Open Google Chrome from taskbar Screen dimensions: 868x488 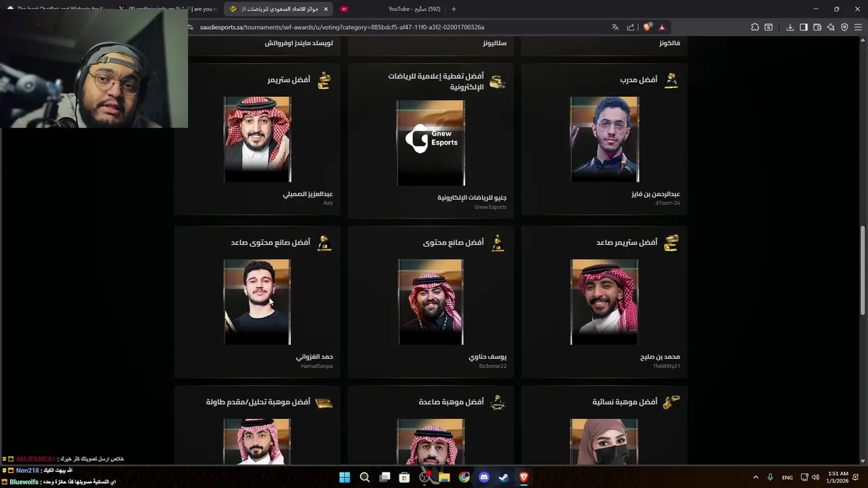[x=464, y=477]
